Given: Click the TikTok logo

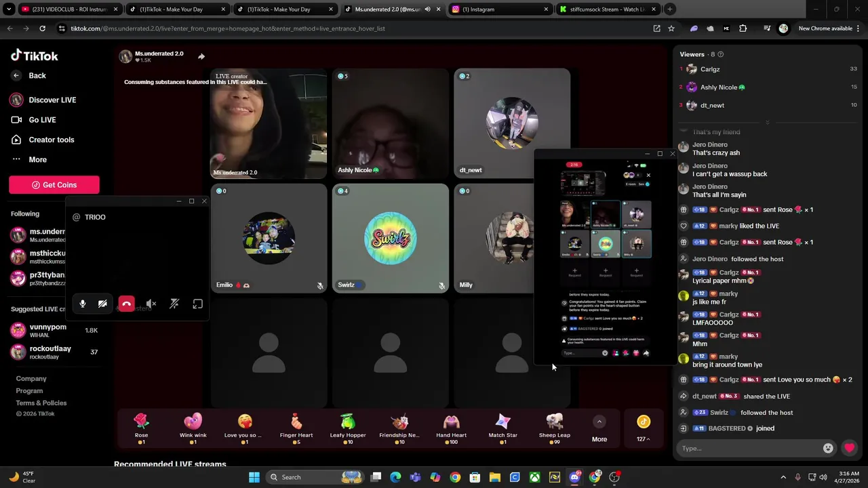Looking at the screenshot, I should click(35, 56).
